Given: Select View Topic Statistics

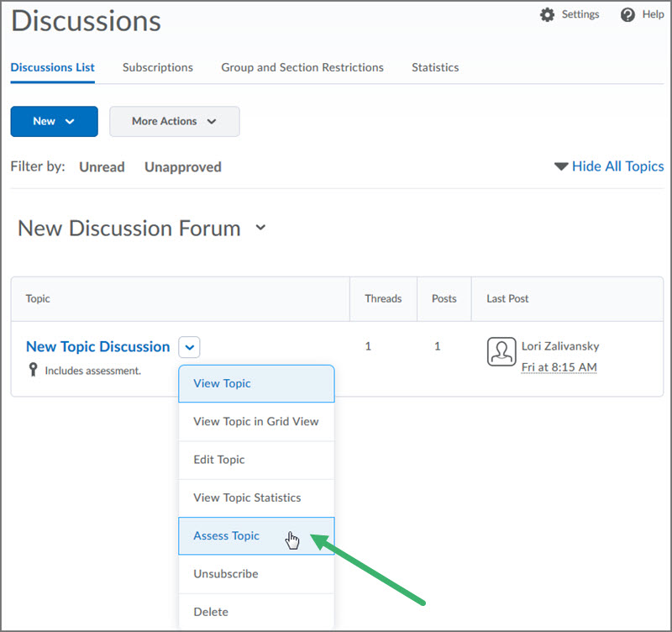Looking at the screenshot, I should click(x=256, y=498).
